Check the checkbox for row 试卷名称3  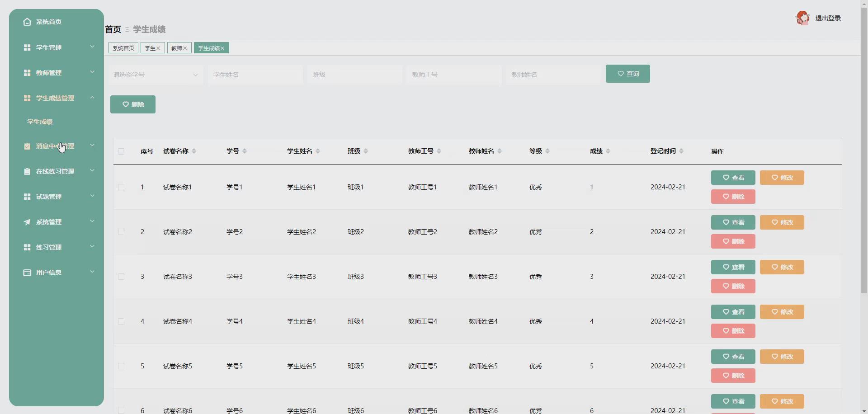point(121,277)
